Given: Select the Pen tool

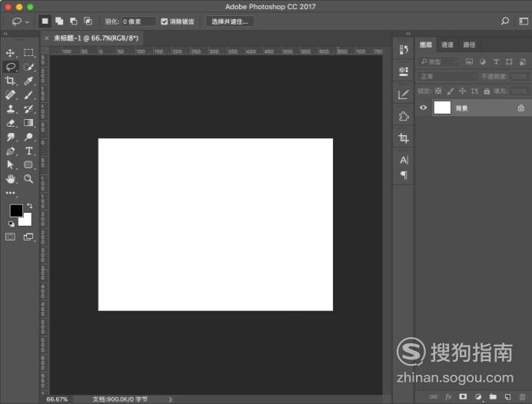Looking at the screenshot, I should pyautogui.click(x=11, y=151).
